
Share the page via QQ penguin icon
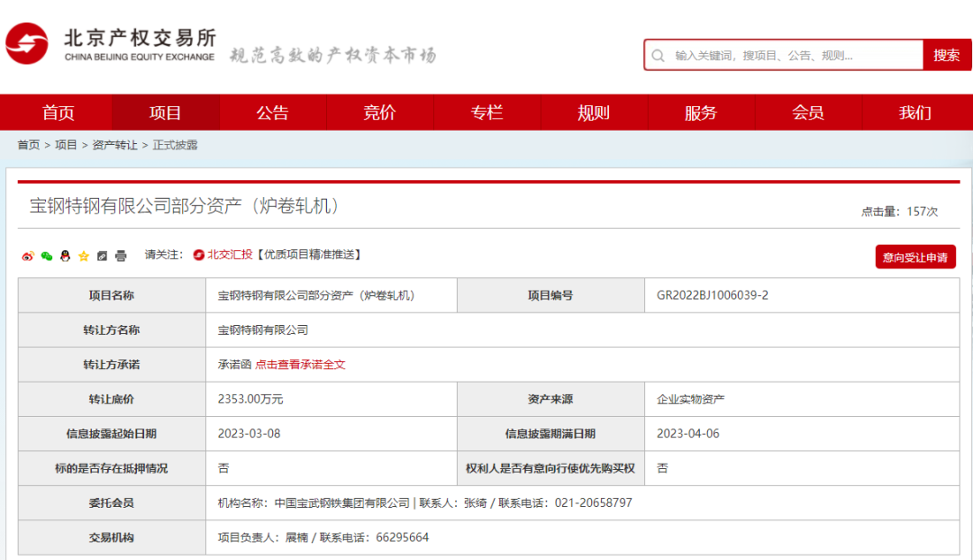(x=65, y=256)
